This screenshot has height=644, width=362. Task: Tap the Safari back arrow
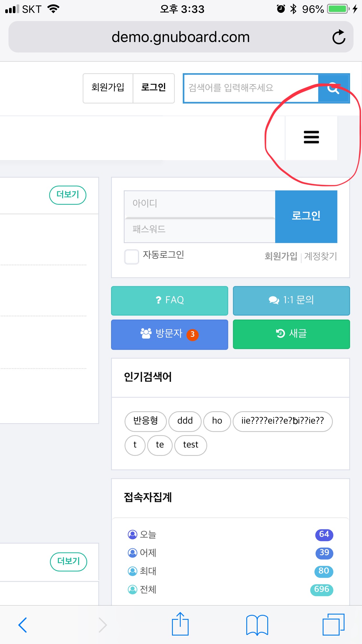point(22,625)
